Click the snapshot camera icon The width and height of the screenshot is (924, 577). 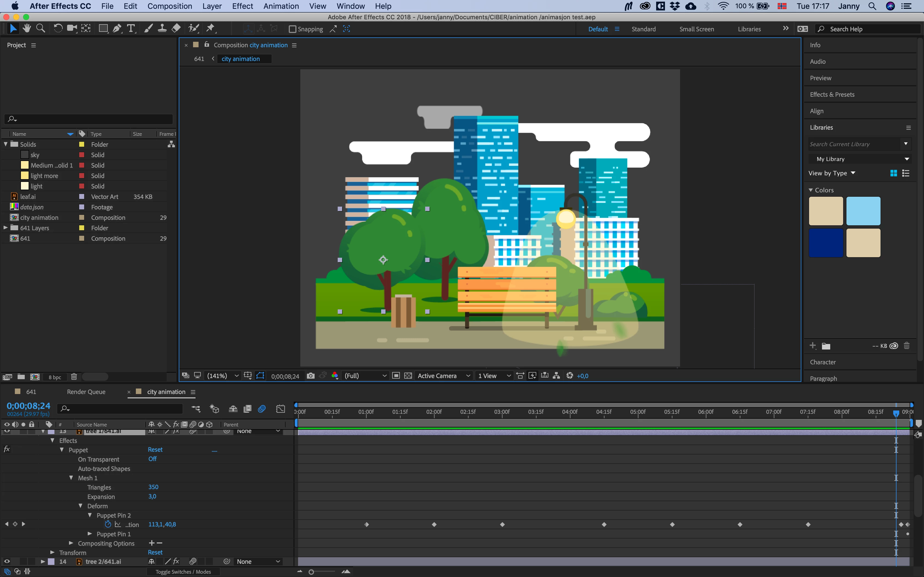tap(311, 376)
